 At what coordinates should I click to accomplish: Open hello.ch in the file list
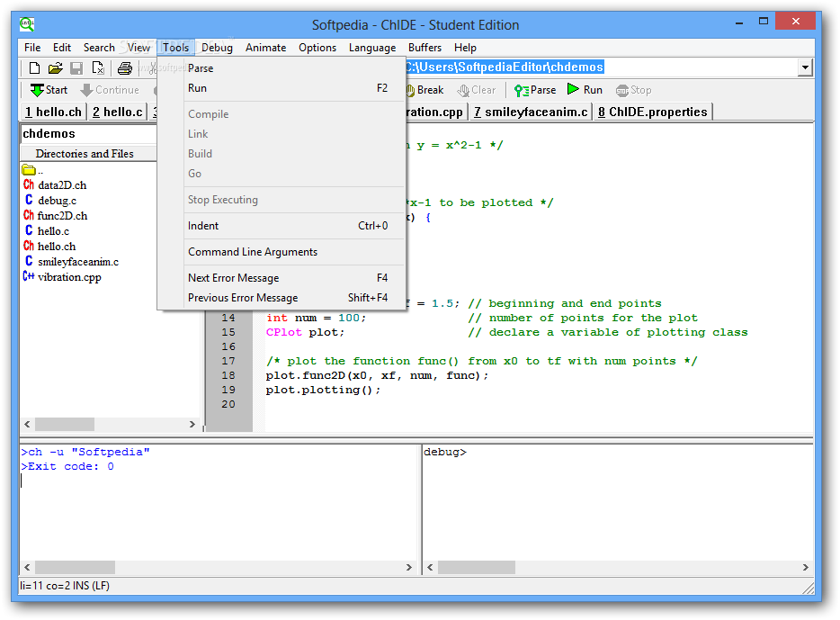49,247
